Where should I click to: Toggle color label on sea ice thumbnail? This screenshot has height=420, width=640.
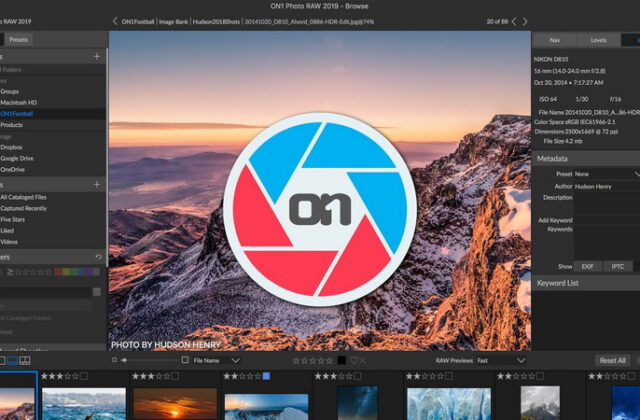pyautogui.click(x=84, y=376)
